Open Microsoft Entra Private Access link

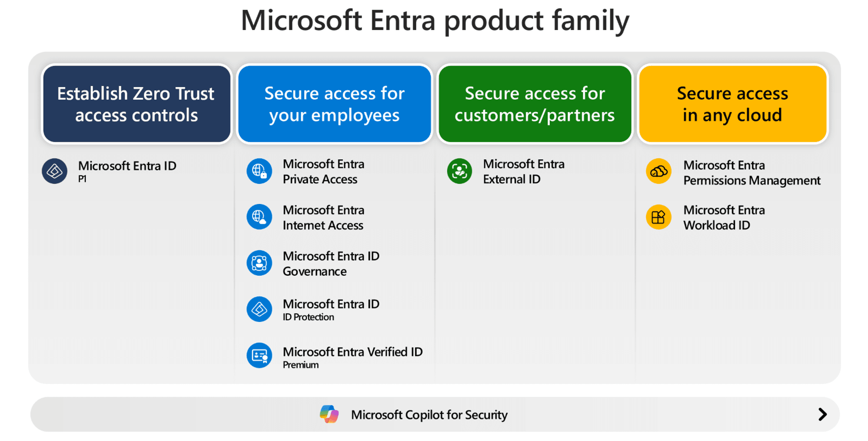[323, 171]
